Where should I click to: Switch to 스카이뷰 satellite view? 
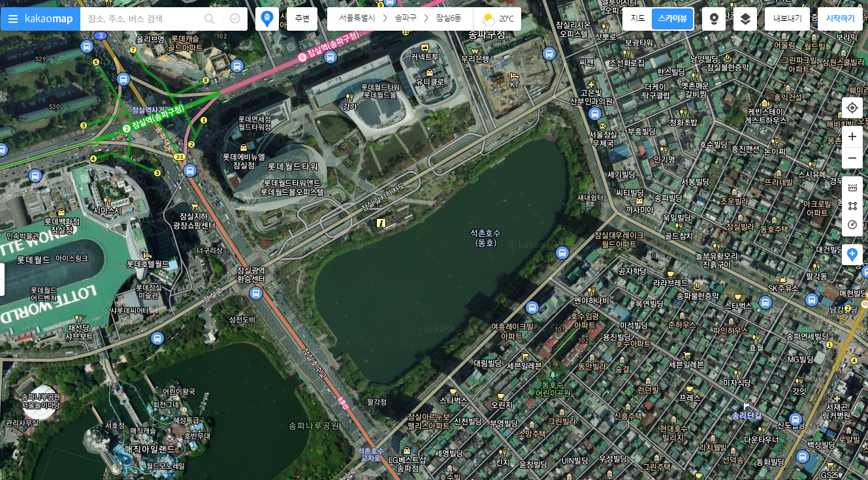pyautogui.click(x=672, y=19)
